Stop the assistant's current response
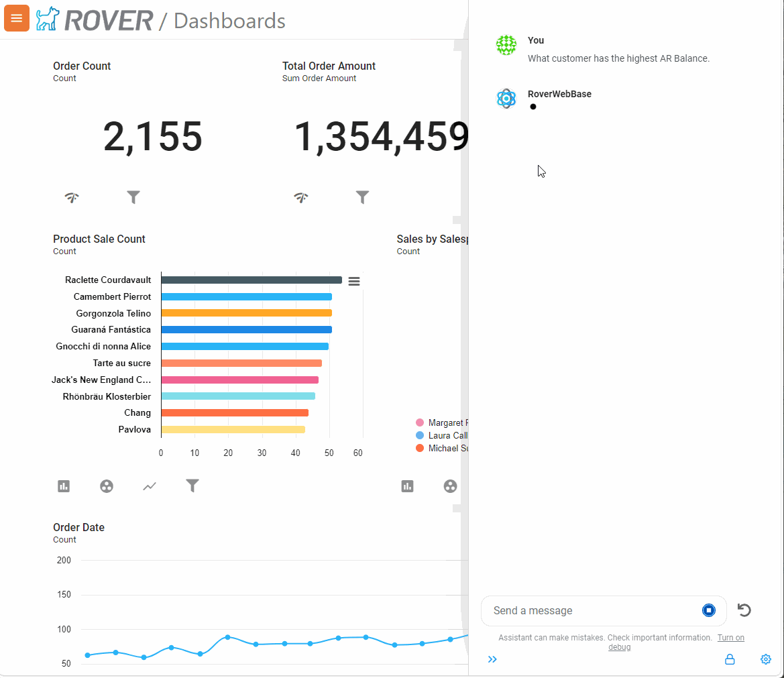Image resolution: width=784 pixels, height=678 pixels. pyautogui.click(x=709, y=610)
